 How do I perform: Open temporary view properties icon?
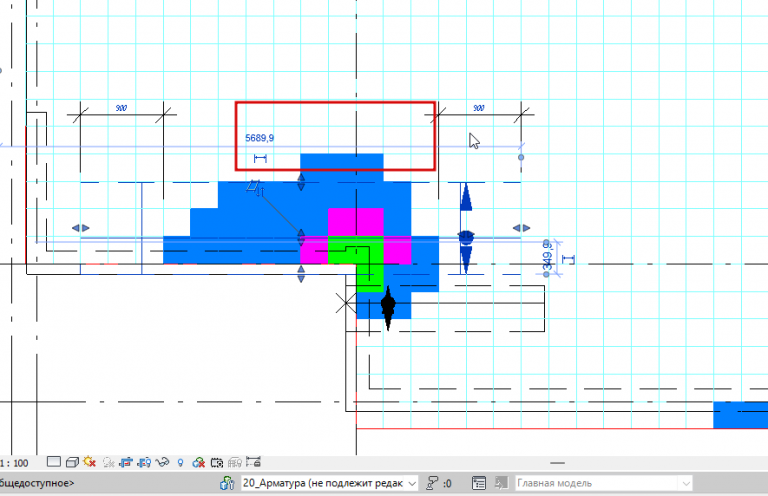[217, 462]
